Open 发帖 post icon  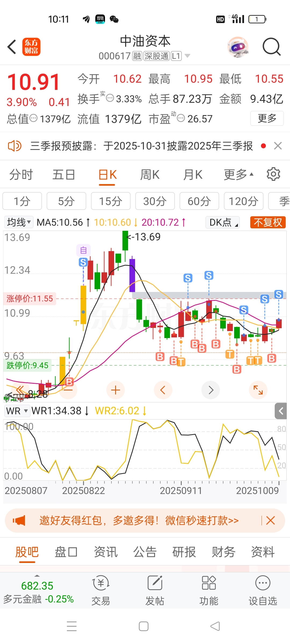click(155, 591)
